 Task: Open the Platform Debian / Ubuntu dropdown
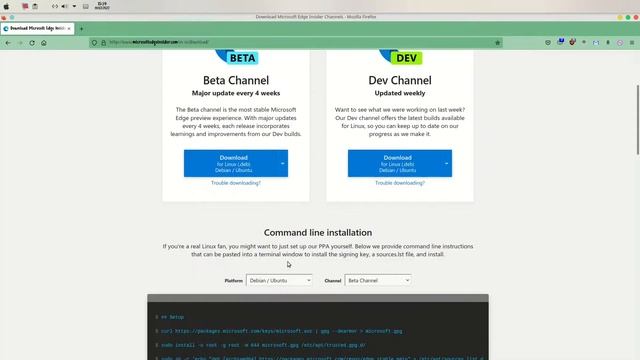pyautogui.click(x=279, y=280)
